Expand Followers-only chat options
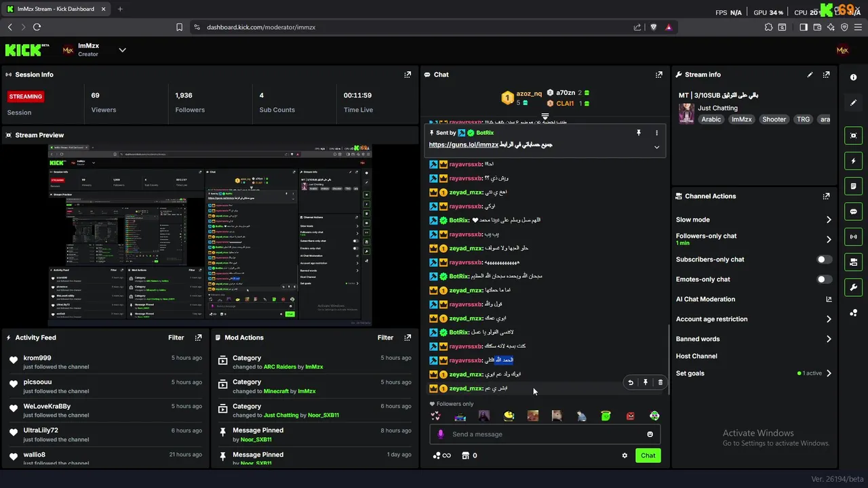868x488 pixels. [x=829, y=239]
